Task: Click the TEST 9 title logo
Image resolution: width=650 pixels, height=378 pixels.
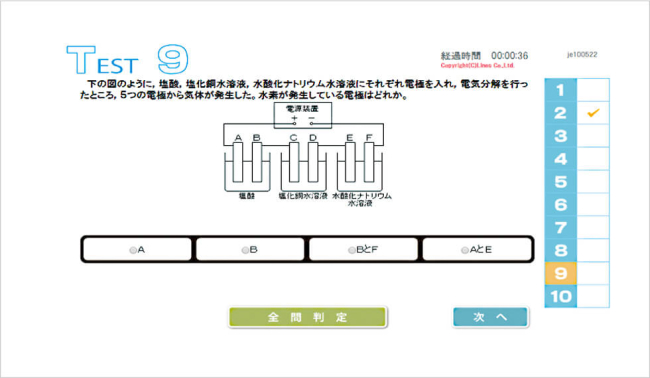Action: pyautogui.click(x=127, y=59)
